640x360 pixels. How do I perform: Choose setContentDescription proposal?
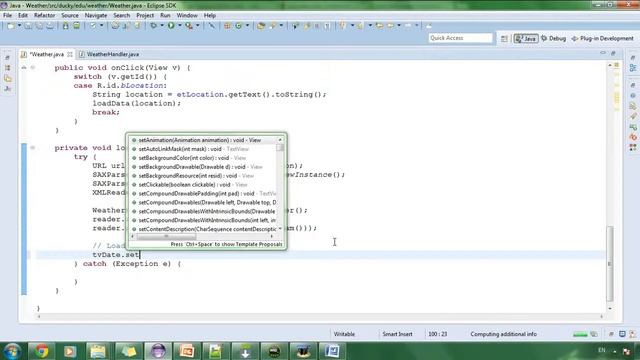[203, 229]
